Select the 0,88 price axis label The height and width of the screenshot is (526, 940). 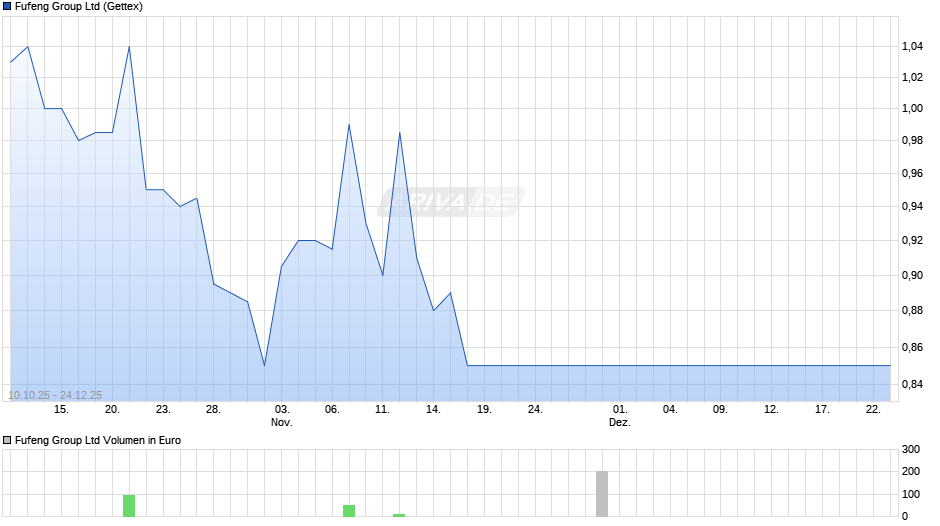click(912, 310)
